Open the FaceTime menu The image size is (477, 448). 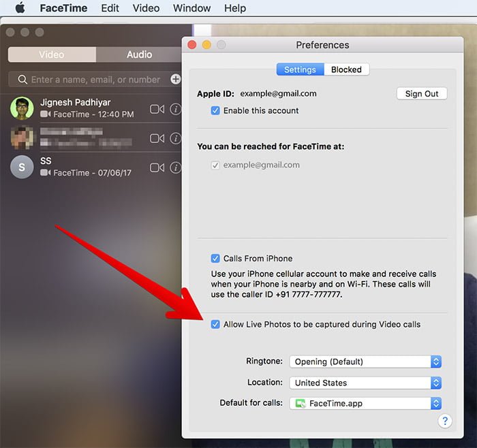click(x=63, y=8)
